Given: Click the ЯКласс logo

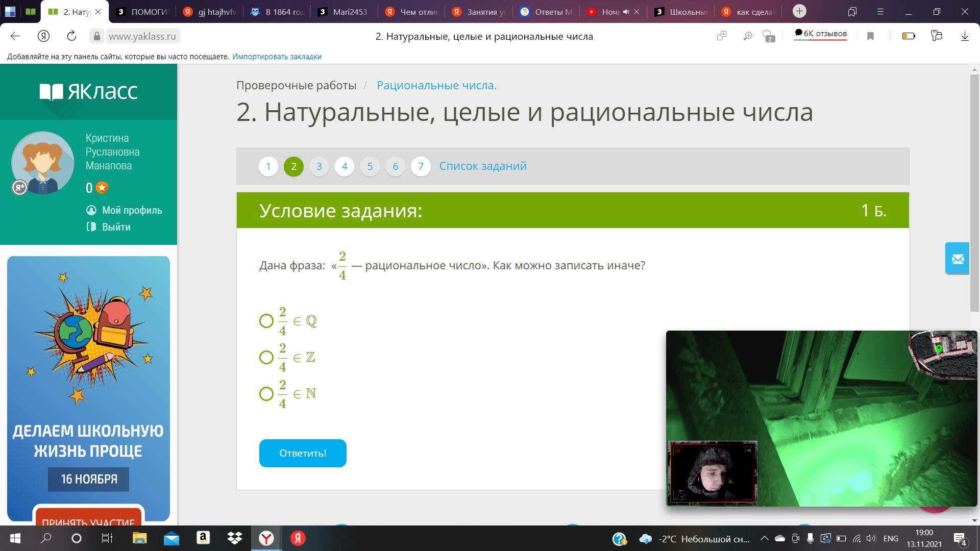Looking at the screenshot, I should tap(89, 92).
